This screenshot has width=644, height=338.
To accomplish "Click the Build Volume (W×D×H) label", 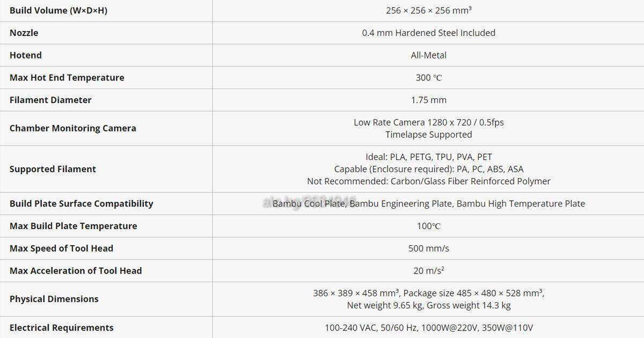I will tap(58, 10).
